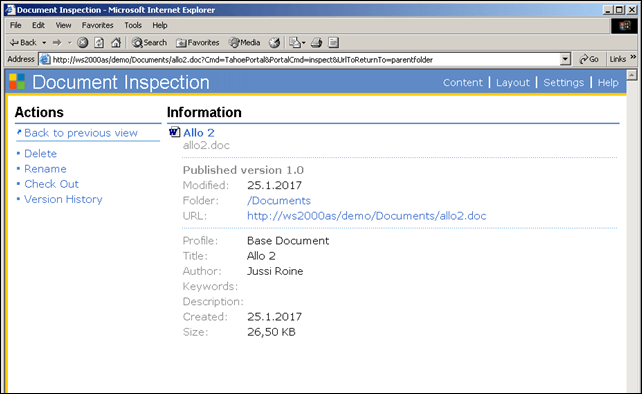Open the Favorites toolbar button

(197, 43)
